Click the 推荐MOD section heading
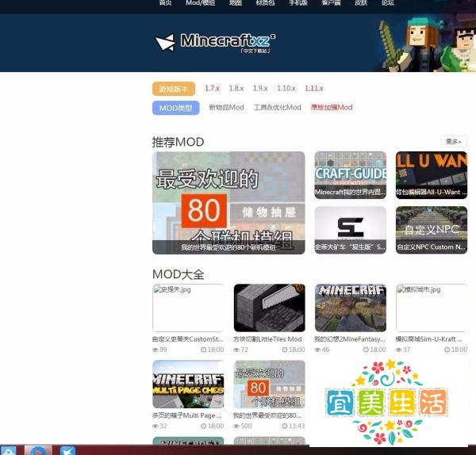This screenshot has width=476, height=455. pyautogui.click(x=178, y=142)
